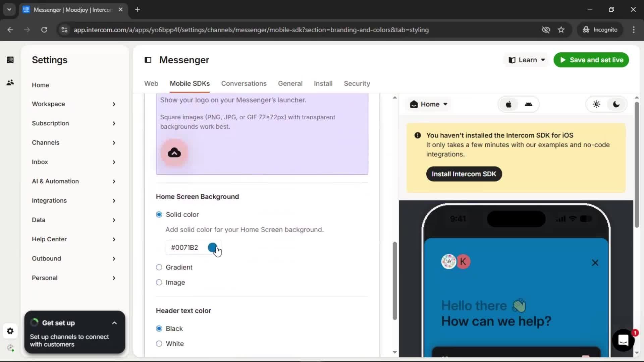Select Image background radio option
Image resolution: width=644 pixels, height=362 pixels.
tap(159, 283)
